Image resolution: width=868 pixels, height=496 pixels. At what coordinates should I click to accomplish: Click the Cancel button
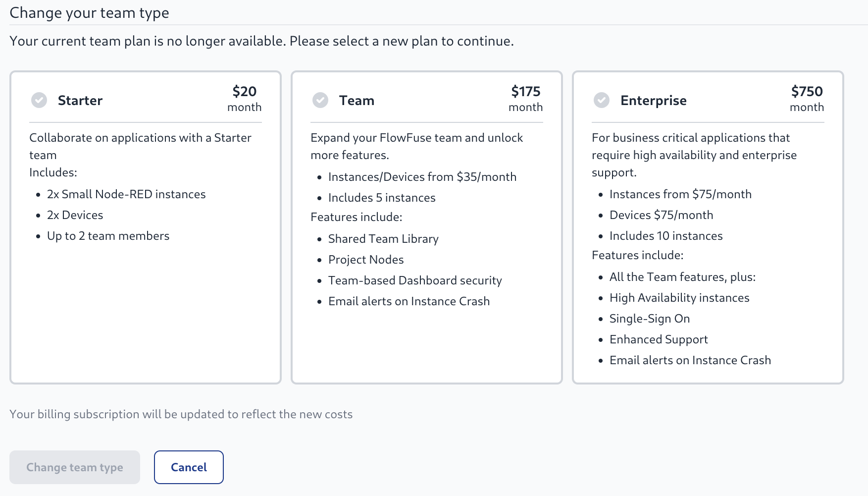pos(189,467)
